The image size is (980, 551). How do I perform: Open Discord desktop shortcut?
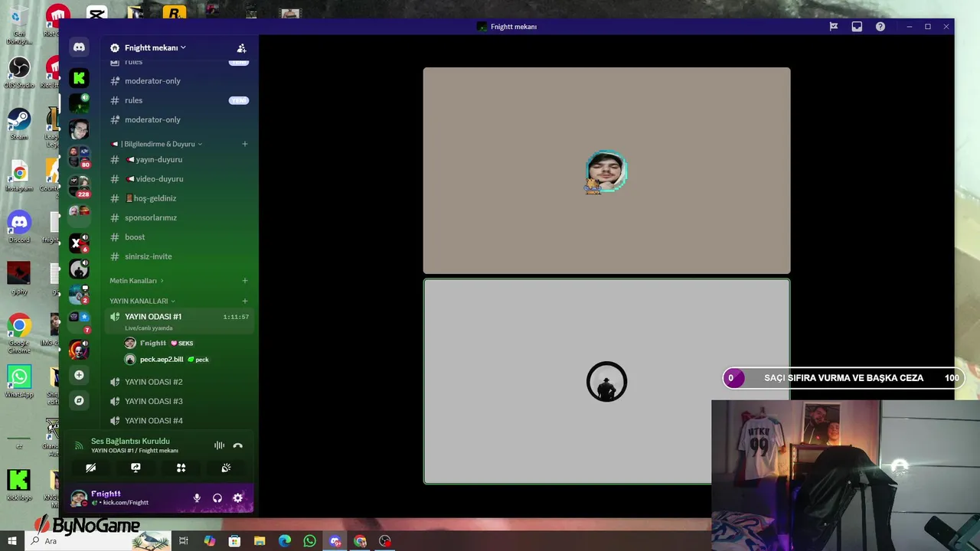(19, 227)
